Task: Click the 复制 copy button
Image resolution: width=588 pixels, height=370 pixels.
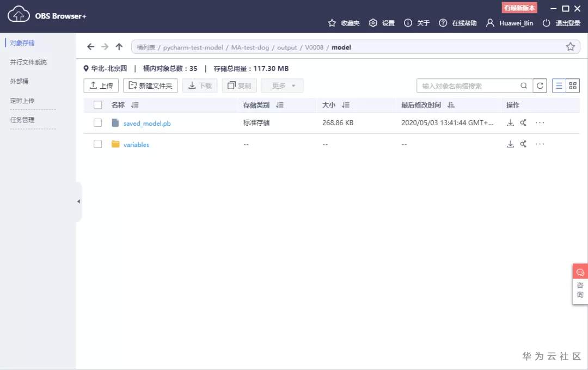Action: click(239, 86)
